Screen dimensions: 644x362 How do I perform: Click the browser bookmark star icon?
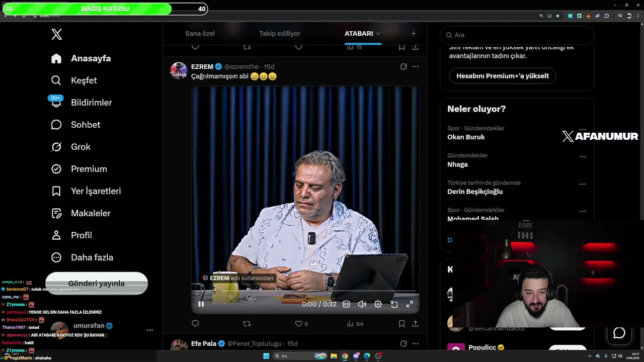(557, 16)
